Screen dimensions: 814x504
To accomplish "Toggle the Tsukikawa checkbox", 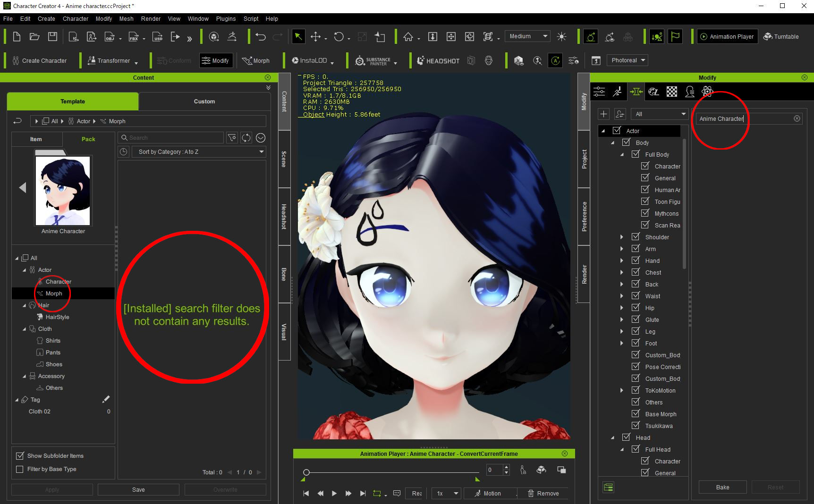I will 636,426.
